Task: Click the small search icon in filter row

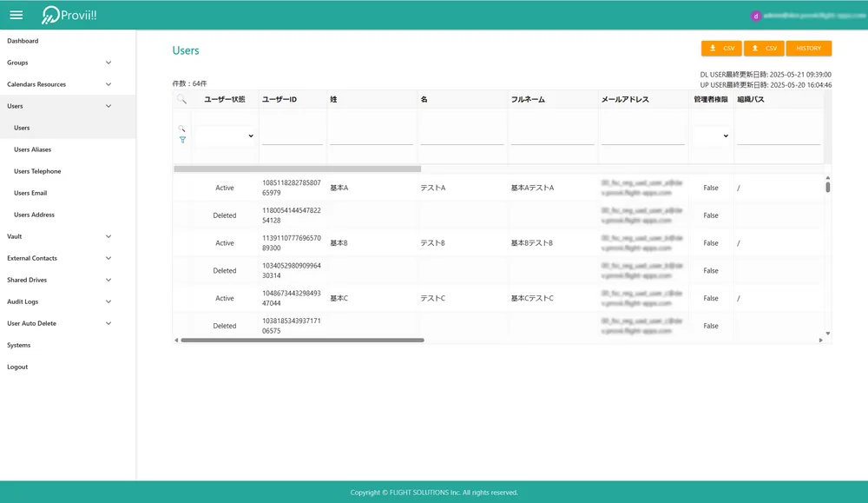Action: tap(181, 129)
